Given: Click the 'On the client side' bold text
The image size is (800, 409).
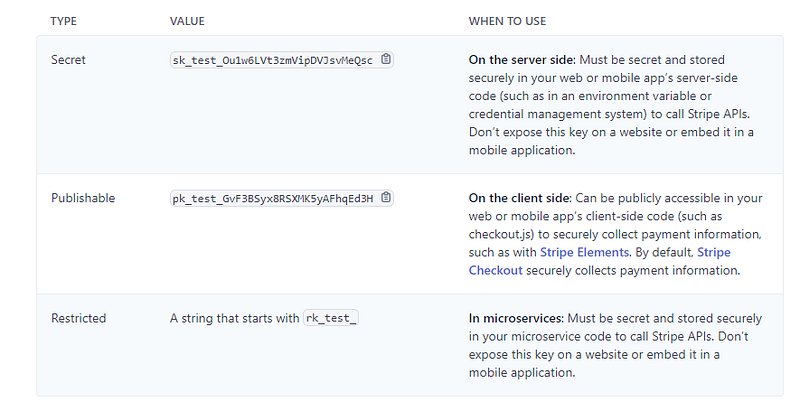Looking at the screenshot, I should (520, 198).
